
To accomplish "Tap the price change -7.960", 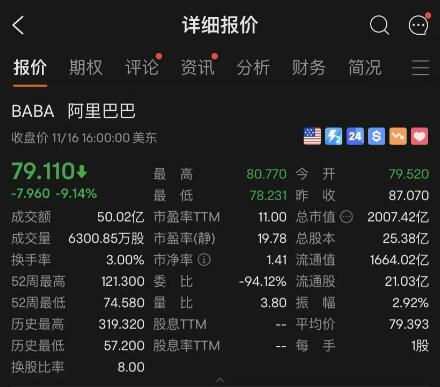I will tap(30, 193).
